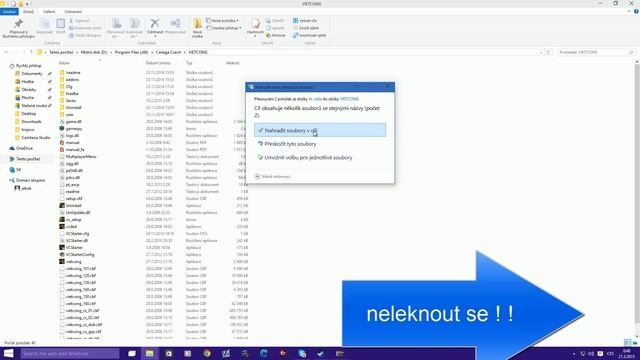This screenshot has width=640, height=360.
Task: Sort by the Datum změny column header
Action: point(158,63)
